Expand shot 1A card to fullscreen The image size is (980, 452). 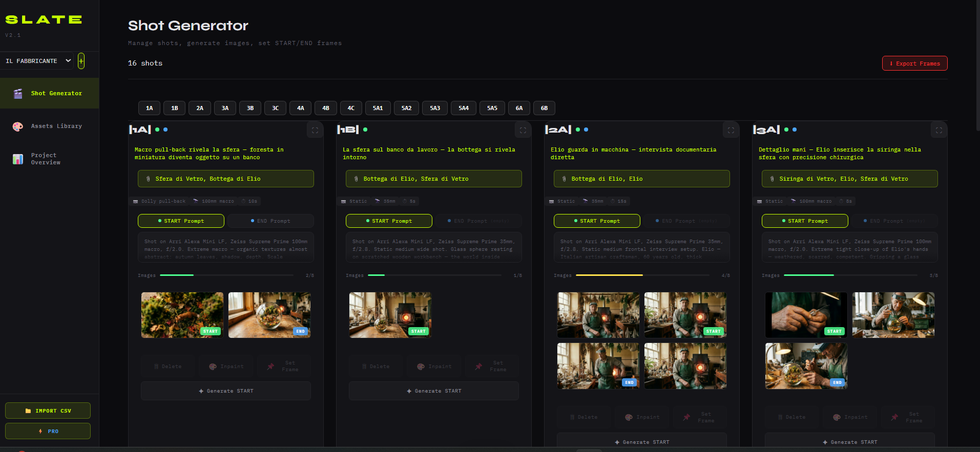tap(315, 130)
